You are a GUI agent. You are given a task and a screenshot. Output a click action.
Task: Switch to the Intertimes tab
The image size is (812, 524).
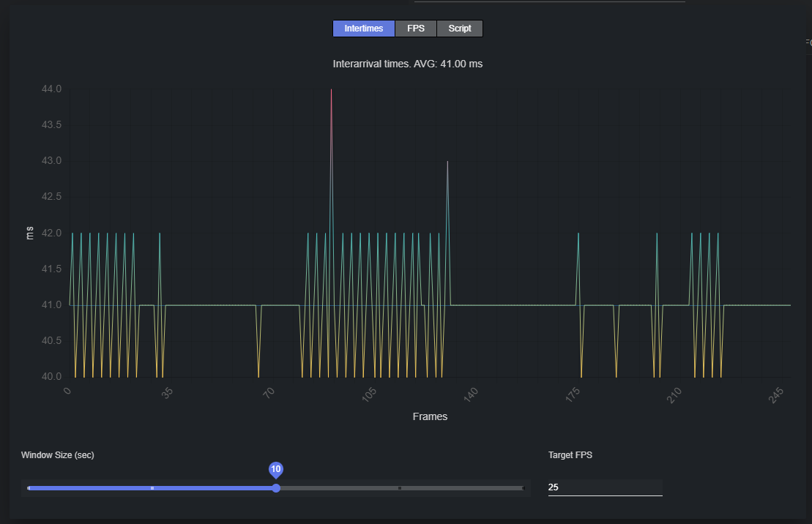[x=363, y=29]
